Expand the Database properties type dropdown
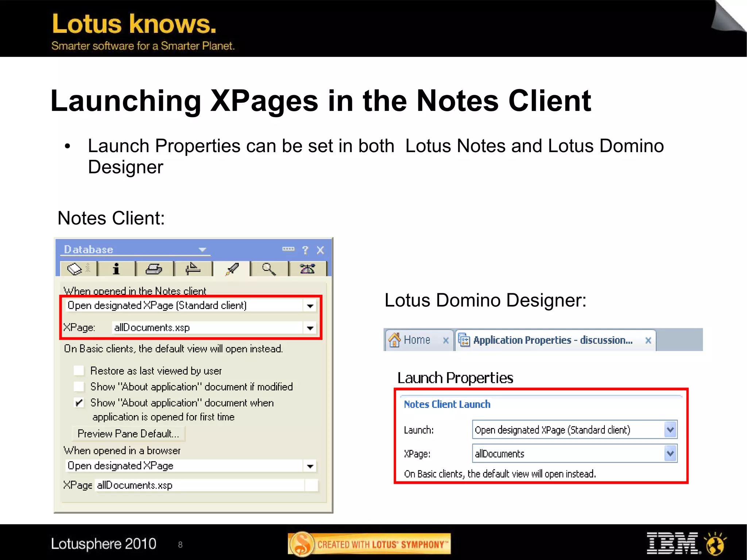 tap(202, 250)
